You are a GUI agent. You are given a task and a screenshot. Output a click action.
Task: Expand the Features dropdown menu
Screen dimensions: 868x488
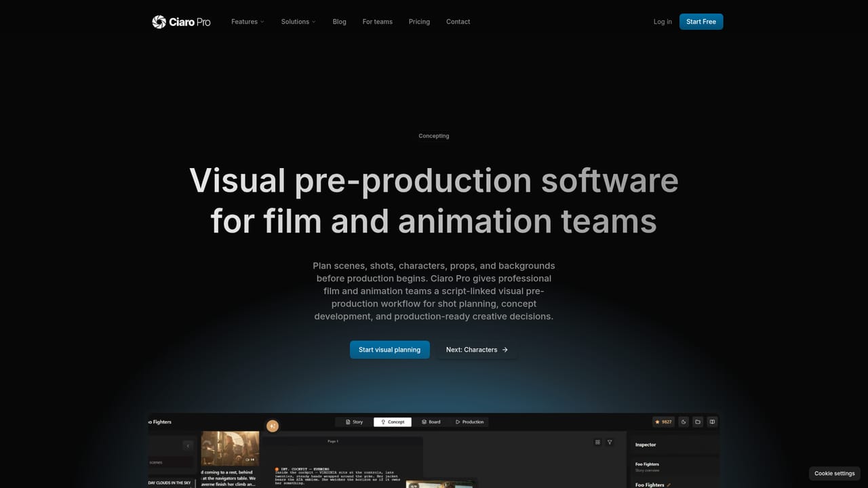[248, 22]
